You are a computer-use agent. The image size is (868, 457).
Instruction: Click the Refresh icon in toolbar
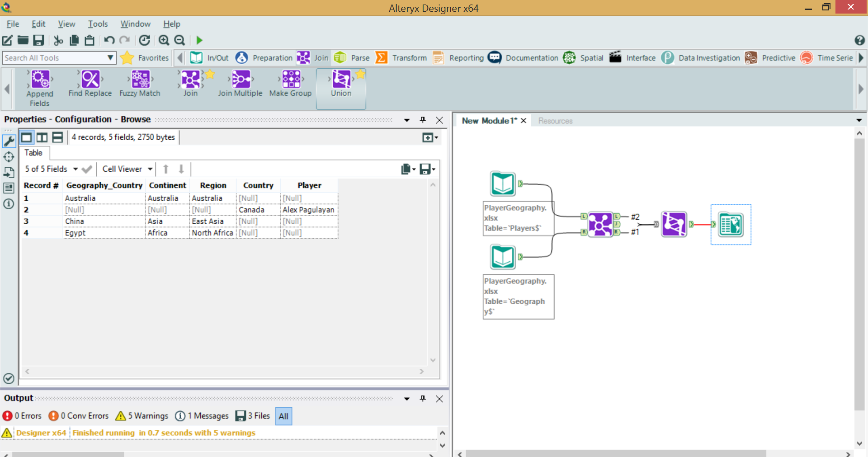click(x=144, y=40)
